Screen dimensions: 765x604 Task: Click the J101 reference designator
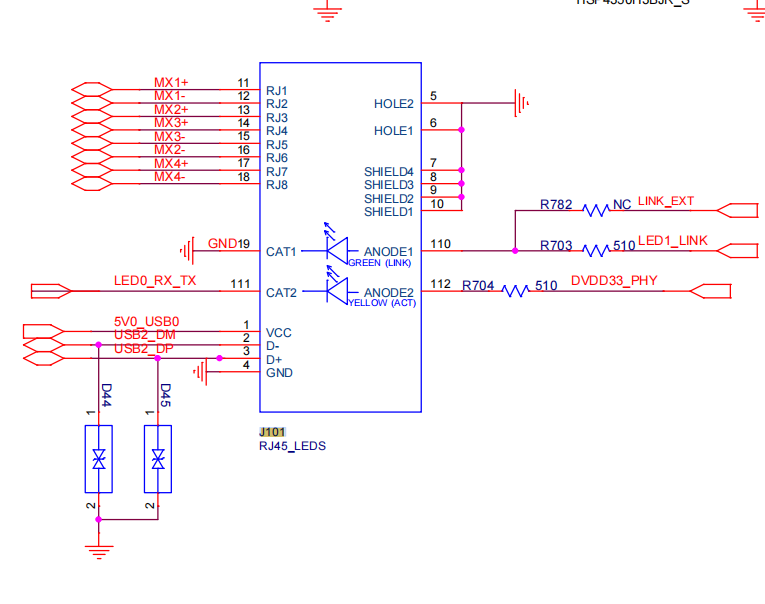click(272, 432)
